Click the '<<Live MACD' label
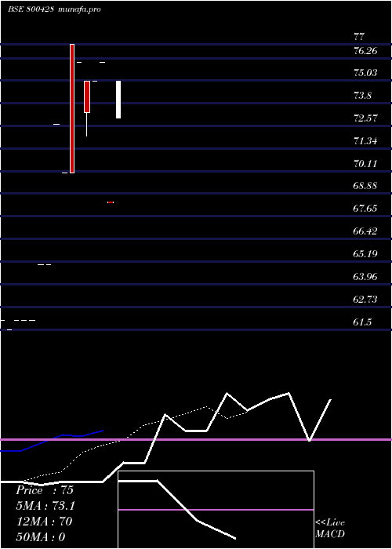The height and width of the screenshot is (549, 392). pos(330,529)
